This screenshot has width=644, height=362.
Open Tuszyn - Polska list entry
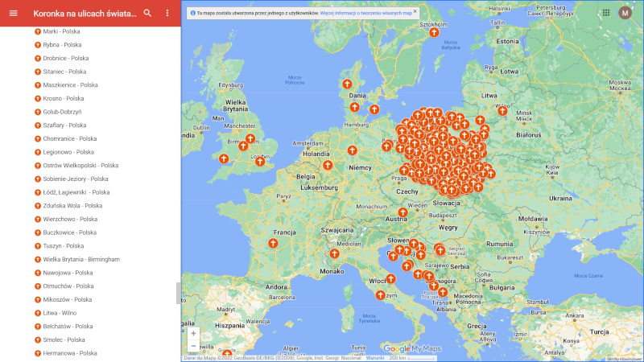[64, 246]
